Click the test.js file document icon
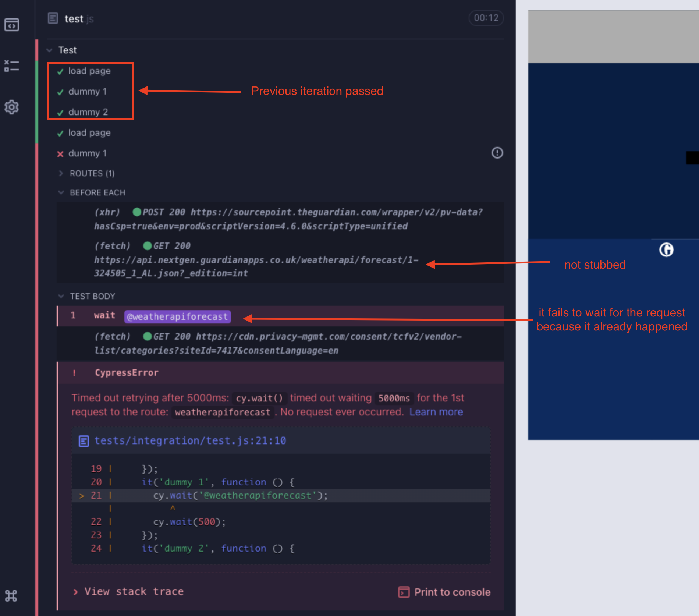Image resolution: width=699 pixels, height=616 pixels. coord(53,18)
